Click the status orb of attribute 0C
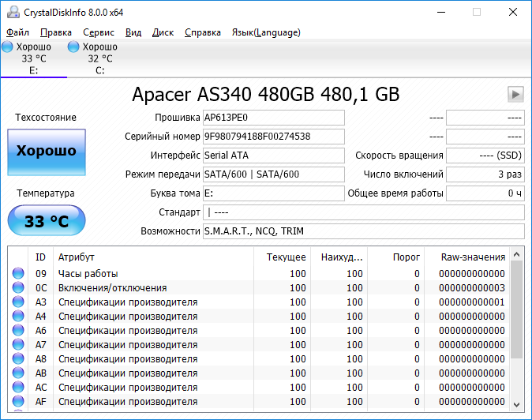The height and width of the screenshot is (420, 532). tap(18, 287)
